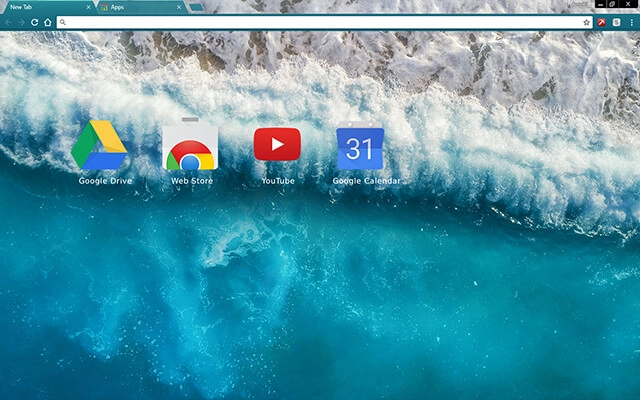640x400 pixels.
Task: Click the search magnifier in address bar
Action: point(62,22)
